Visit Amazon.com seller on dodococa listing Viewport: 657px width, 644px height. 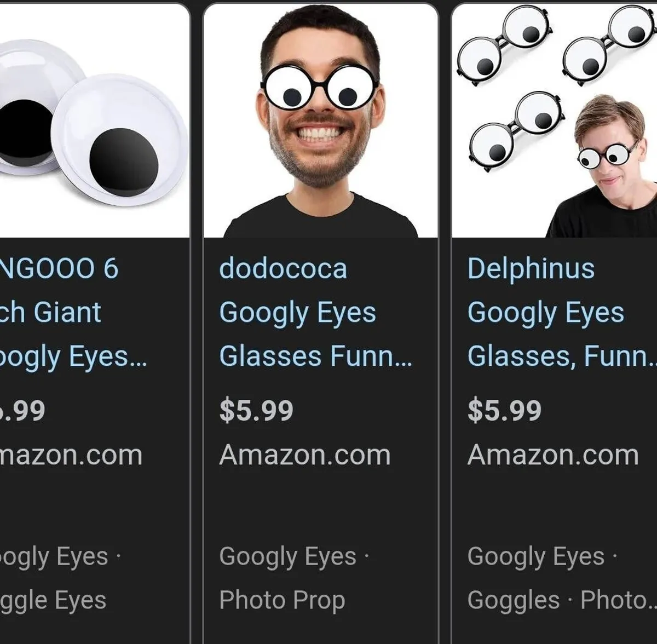click(x=305, y=455)
